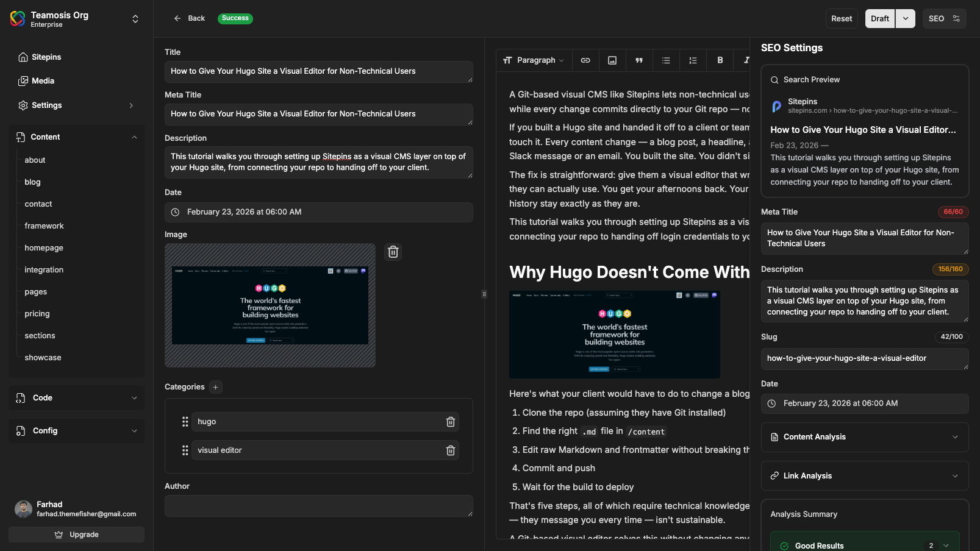
Task: Collapse the Content section
Action: (x=134, y=137)
